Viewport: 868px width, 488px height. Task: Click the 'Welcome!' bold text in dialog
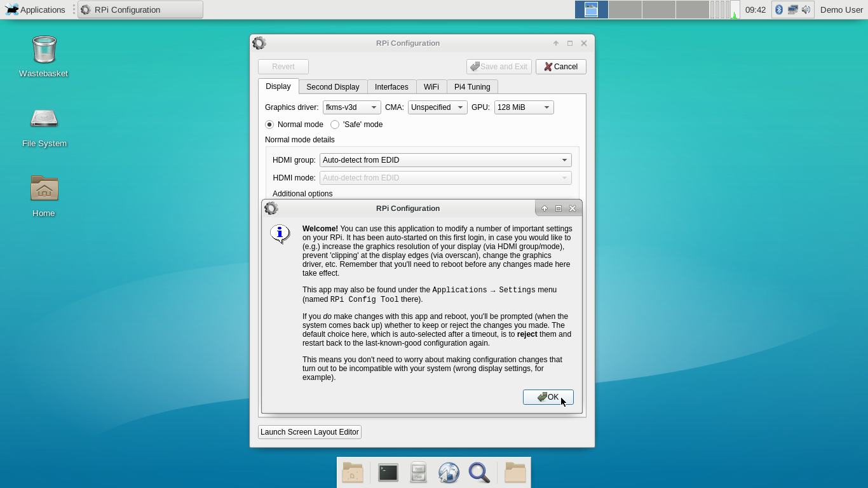coord(320,229)
